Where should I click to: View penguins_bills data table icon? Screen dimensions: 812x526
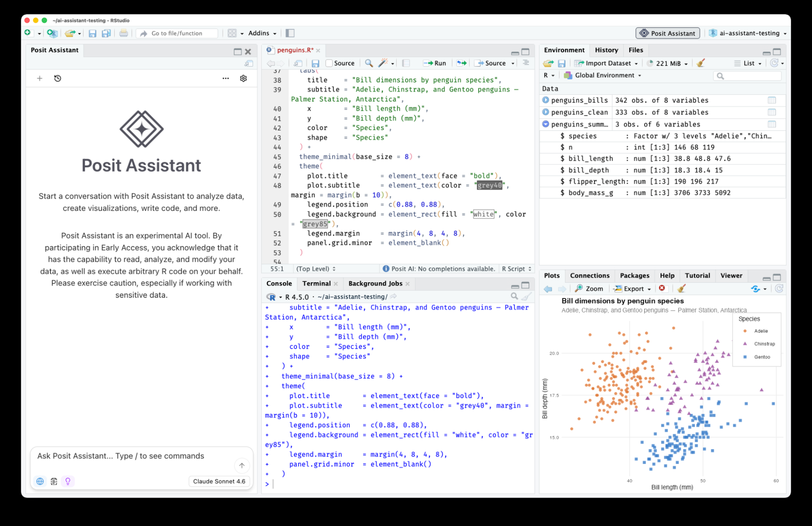point(772,100)
